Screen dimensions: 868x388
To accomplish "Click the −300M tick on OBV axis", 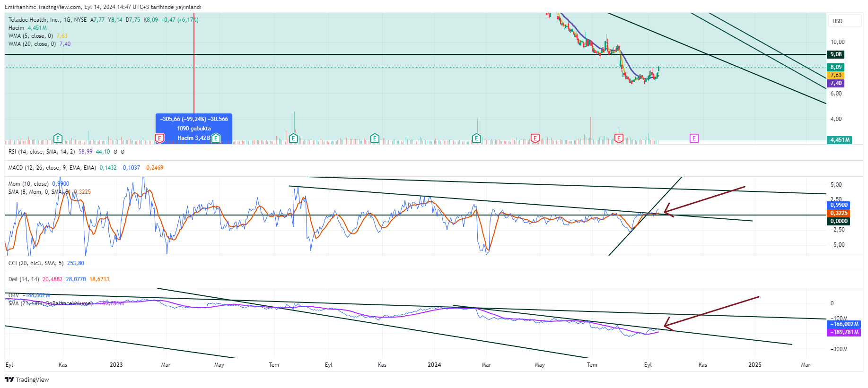I will [839, 349].
